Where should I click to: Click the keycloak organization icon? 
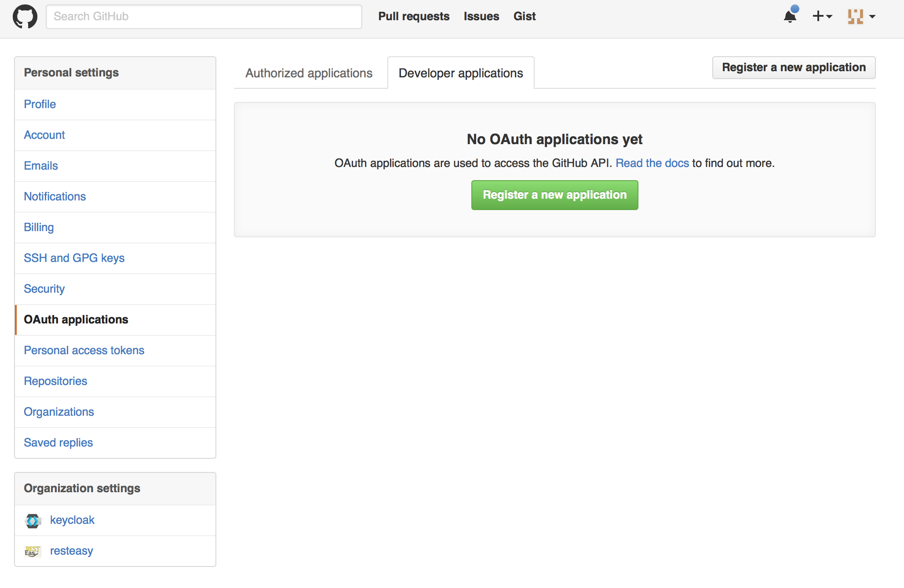[x=33, y=521]
